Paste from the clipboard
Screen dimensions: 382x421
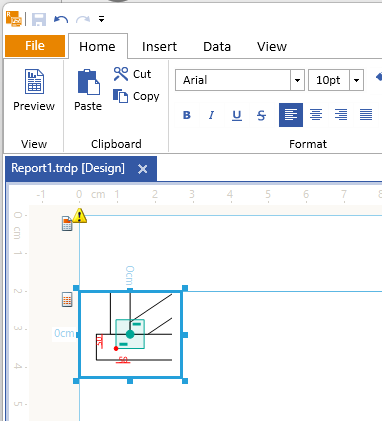[88, 90]
